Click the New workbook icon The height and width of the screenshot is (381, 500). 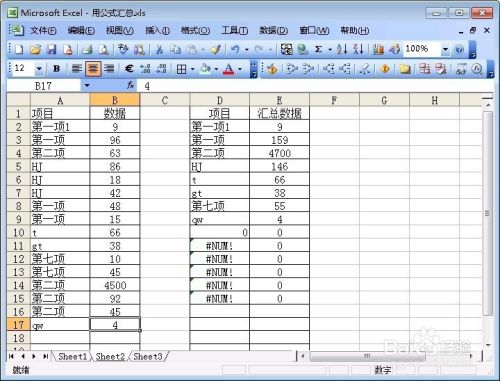(19, 50)
